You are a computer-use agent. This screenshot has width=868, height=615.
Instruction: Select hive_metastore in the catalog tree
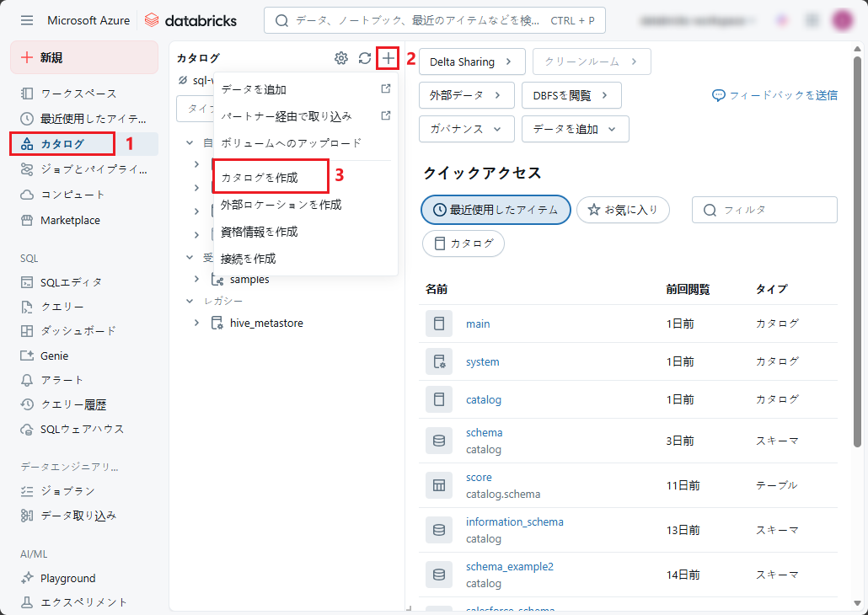pyautogui.click(x=266, y=323)
